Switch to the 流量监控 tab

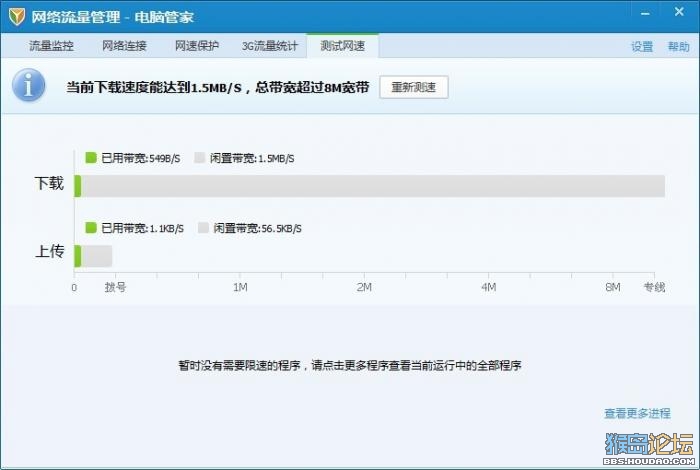(x=51, y=46)
